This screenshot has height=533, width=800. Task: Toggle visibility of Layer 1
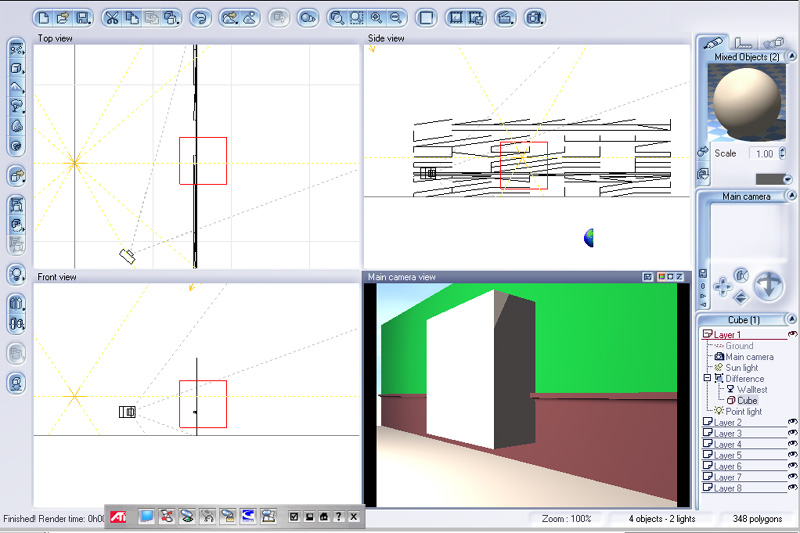[792, 334]
